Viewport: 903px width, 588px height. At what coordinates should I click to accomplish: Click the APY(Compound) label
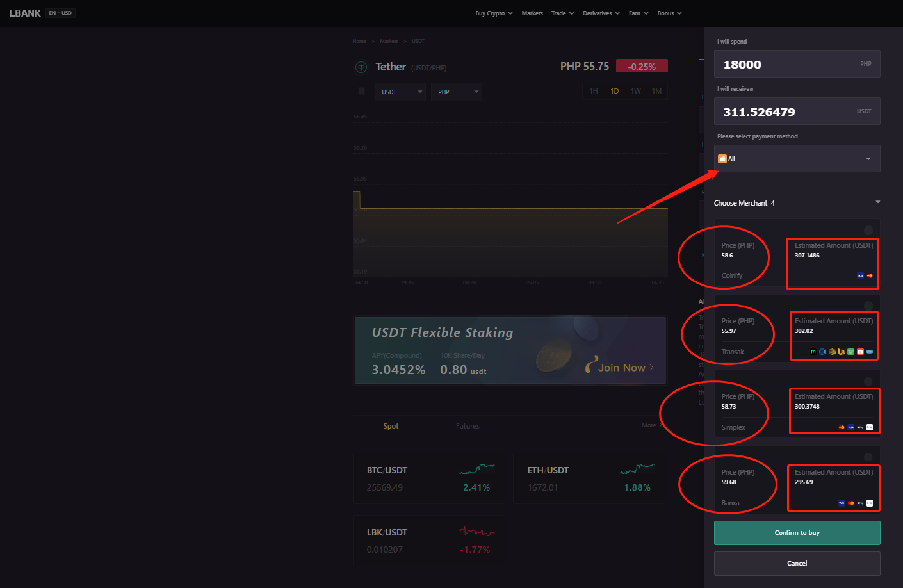point(397,355)
